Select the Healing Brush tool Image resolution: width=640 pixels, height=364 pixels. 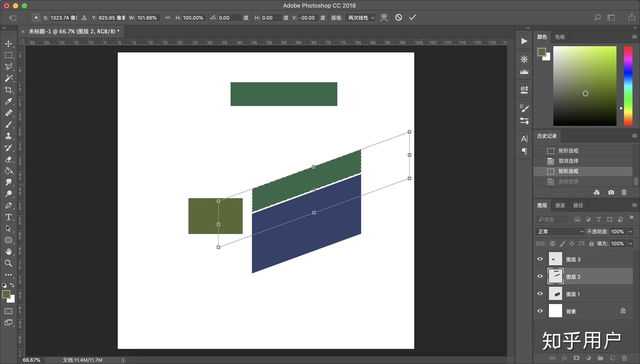(8, 113)
